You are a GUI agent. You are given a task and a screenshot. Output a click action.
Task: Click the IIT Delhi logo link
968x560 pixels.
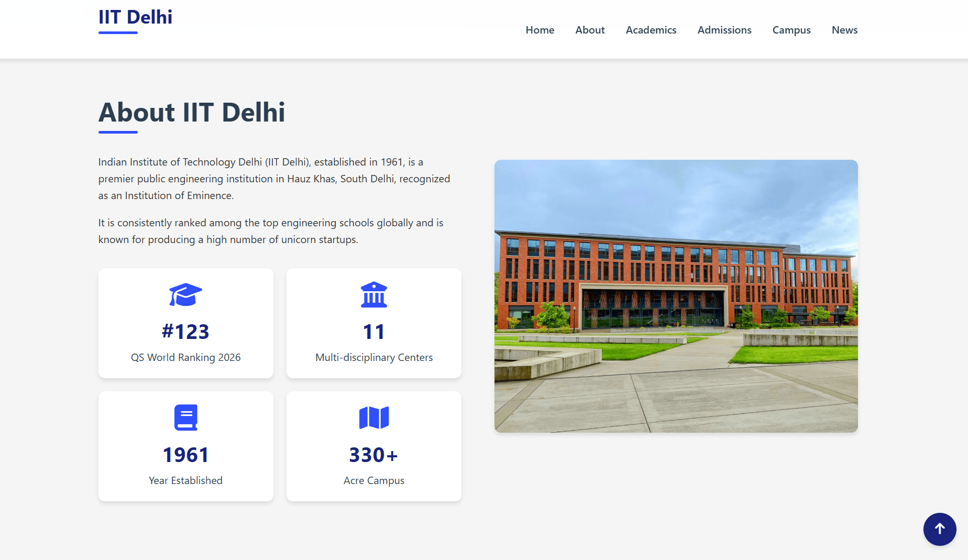tap(135, 17)
